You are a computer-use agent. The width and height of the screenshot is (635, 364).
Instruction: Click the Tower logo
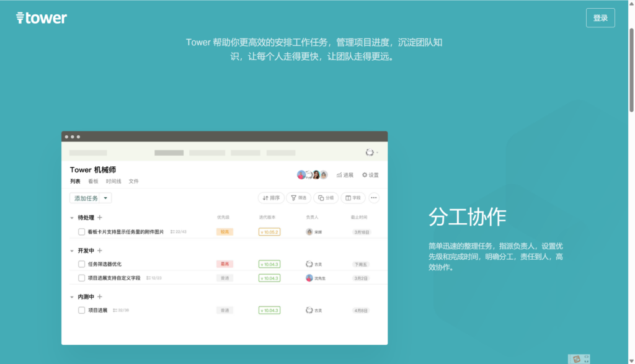pyautogui.click(x=42, y=18)
